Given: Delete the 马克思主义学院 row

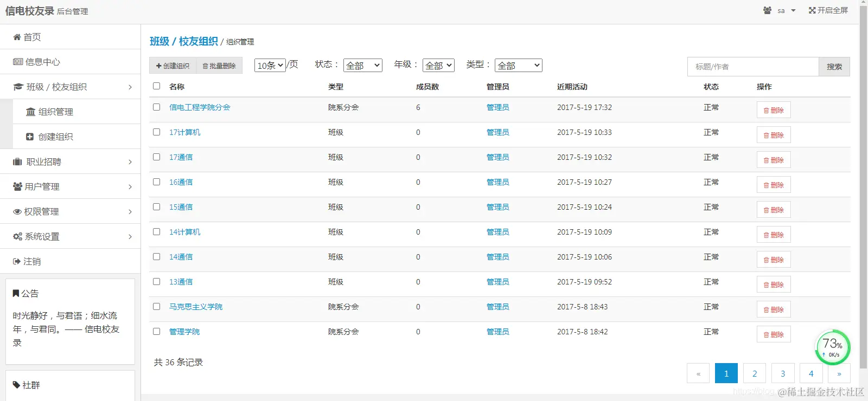Looking at the screenshot, I should click(x=774, y=309).
